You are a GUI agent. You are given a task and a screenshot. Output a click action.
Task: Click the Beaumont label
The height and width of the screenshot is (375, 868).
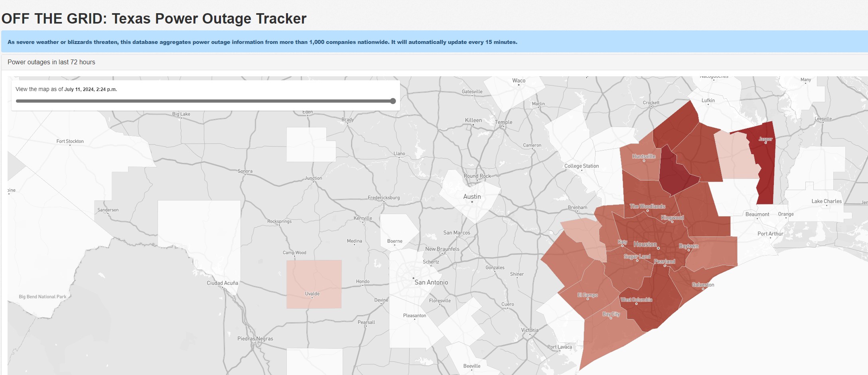(x=757, y=214)
